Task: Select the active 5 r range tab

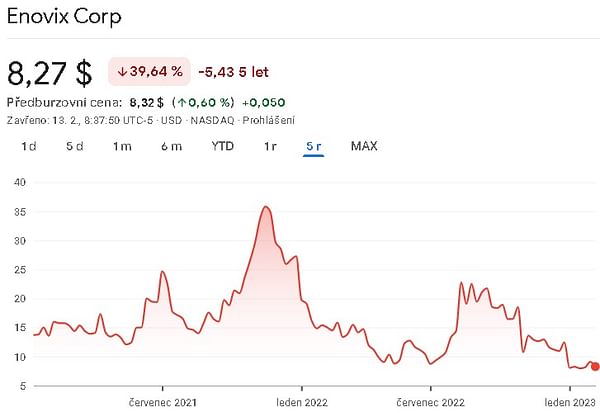Action: (x=314, y=146)
